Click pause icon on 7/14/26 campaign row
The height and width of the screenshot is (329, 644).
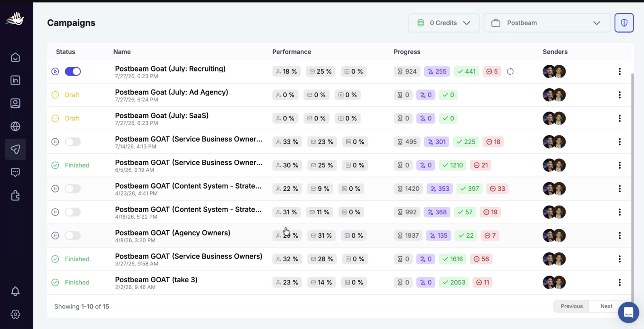coord(55,142)
